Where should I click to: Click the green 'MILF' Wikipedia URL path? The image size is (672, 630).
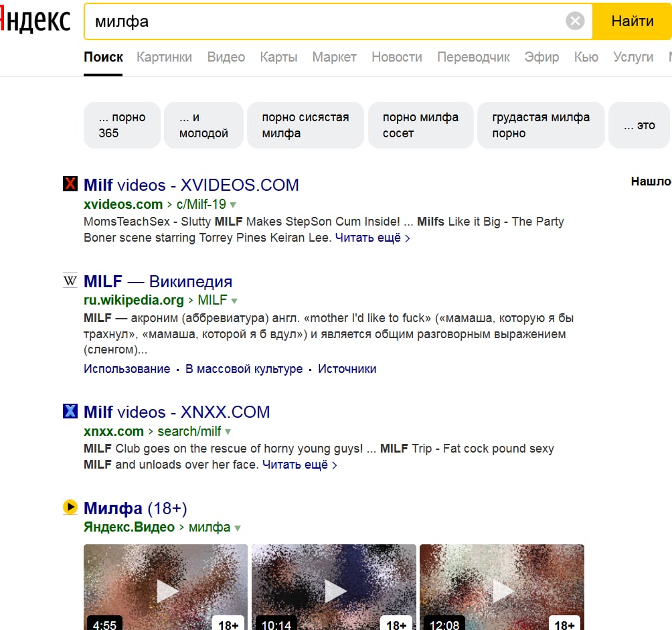(x=212, y=300)
